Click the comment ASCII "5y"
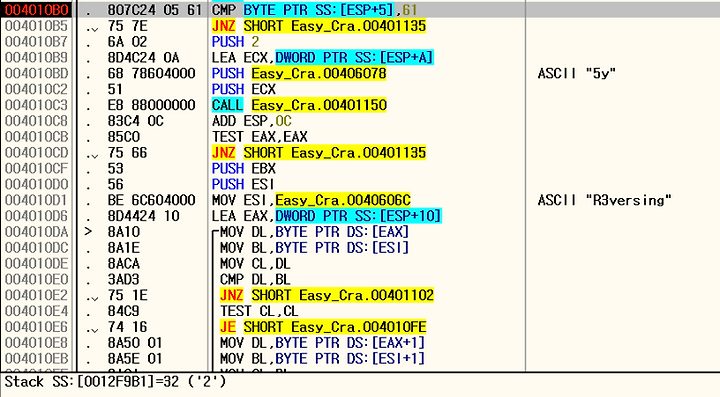 576,73
